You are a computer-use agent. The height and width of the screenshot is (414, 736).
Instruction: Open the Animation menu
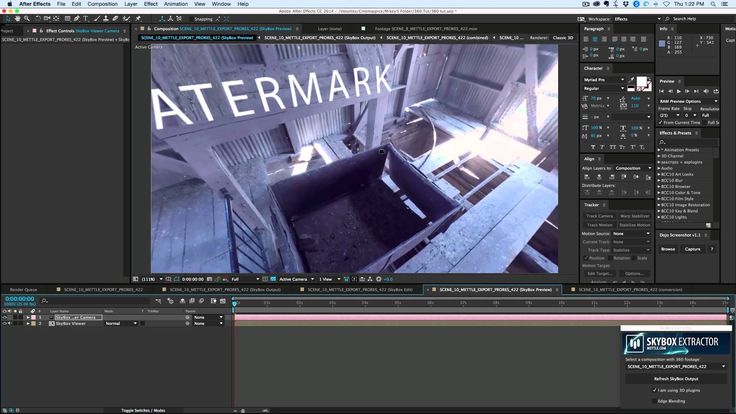pos(175,4)
